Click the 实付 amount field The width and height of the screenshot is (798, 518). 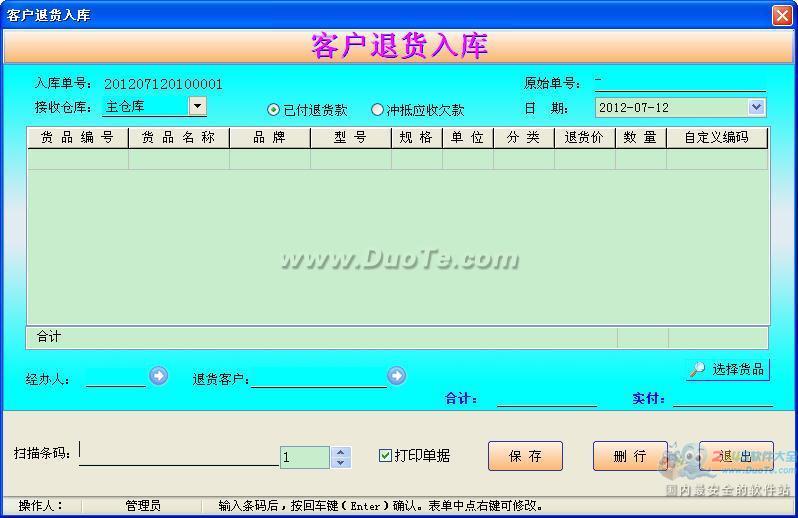click(722, 398)
